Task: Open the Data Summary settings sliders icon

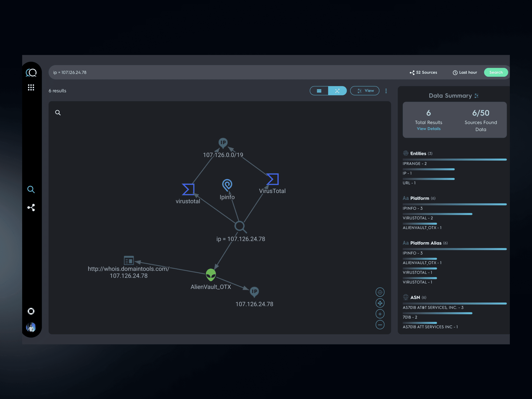Action: [476, 96]
